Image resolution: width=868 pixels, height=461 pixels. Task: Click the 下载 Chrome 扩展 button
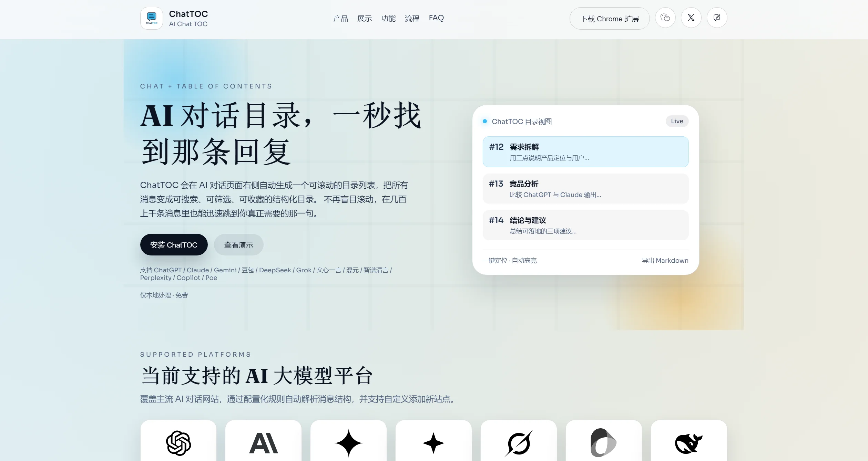click(x=610, y=19)
